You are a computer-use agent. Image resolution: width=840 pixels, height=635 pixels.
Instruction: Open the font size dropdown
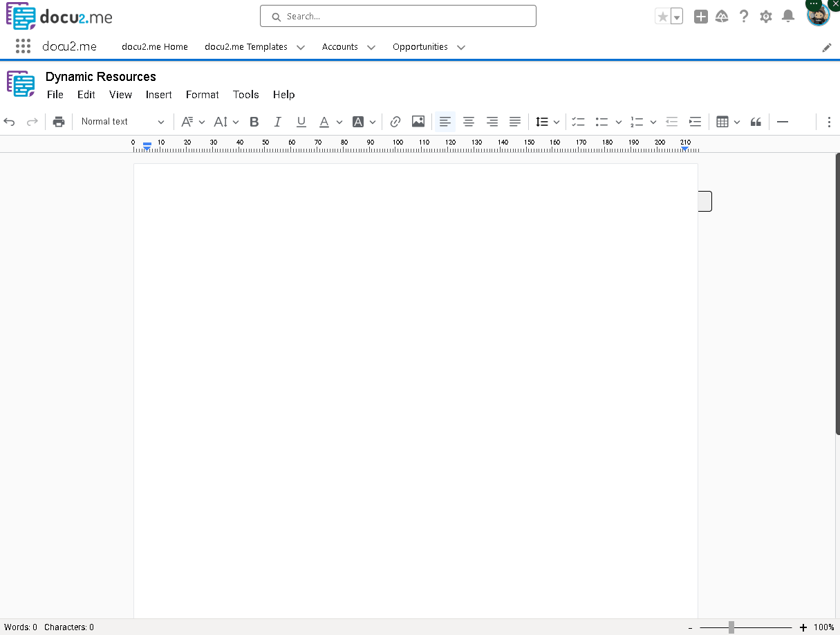click(226, 122)
